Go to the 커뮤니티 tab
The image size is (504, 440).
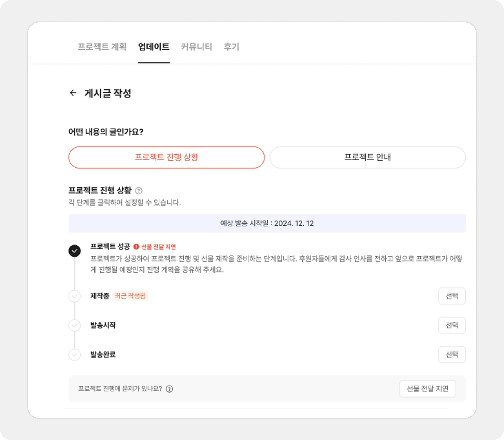[x=197, y=47]
